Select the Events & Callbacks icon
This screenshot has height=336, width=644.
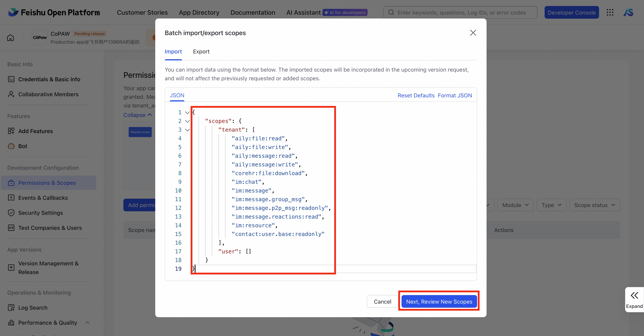12,198
